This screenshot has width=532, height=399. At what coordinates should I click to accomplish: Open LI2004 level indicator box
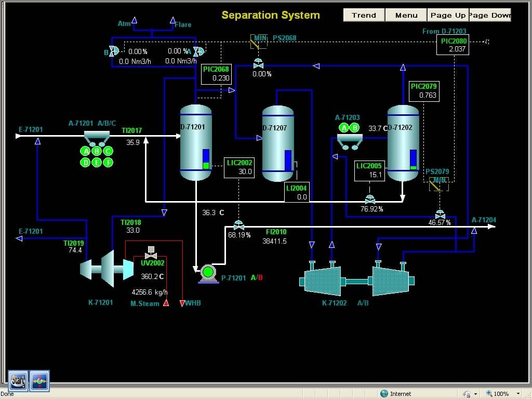click(x=297, y=192)
